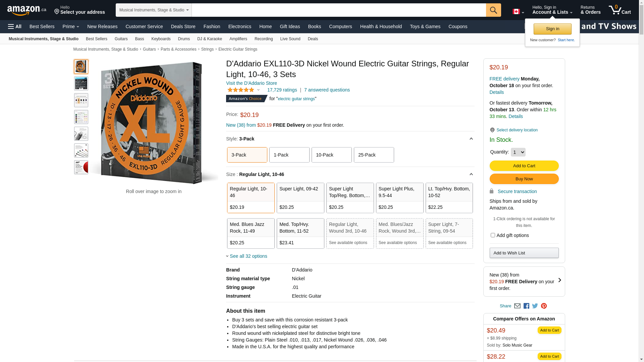
Task: Share the product on Facebook
Action: 526,306
